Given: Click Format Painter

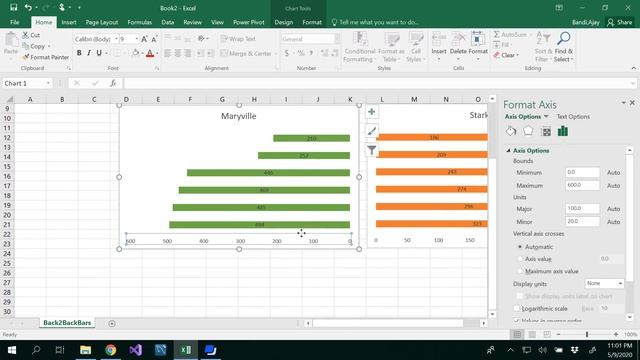Looking at the screenshot, I should coord(46,57).
